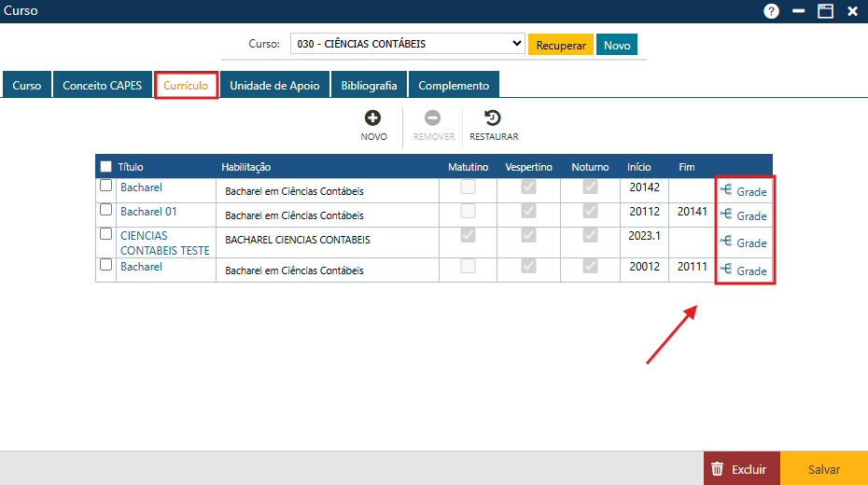Check the row checkbox for Bacharel starting 20012
Screen dimensions: 868x485
click(x=105, y=265)
